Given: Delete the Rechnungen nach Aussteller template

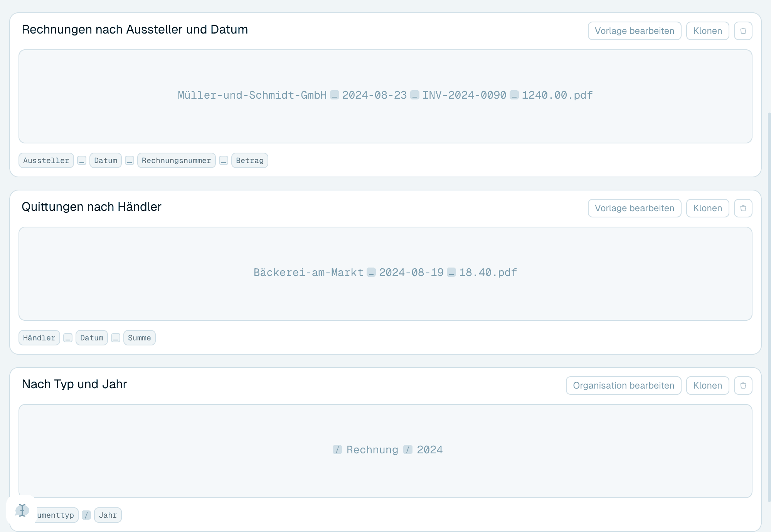Looking at the screenshot, I should tap(743, 31).
